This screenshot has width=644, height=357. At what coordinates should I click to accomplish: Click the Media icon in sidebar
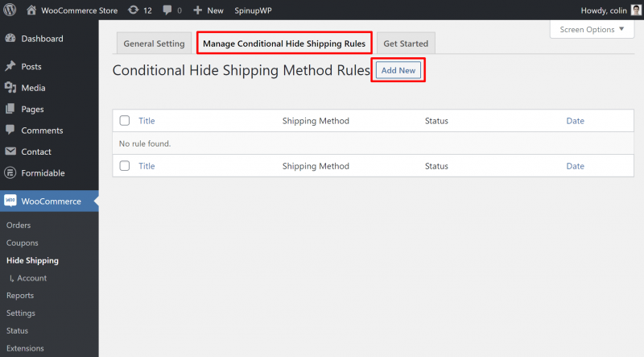pos(10,88)
